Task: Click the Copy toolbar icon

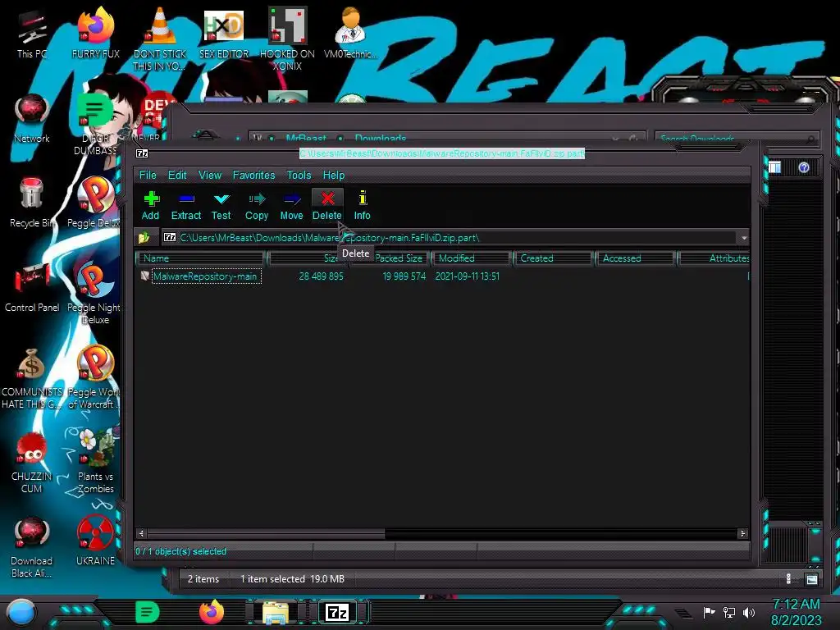Action: (257, 205)
